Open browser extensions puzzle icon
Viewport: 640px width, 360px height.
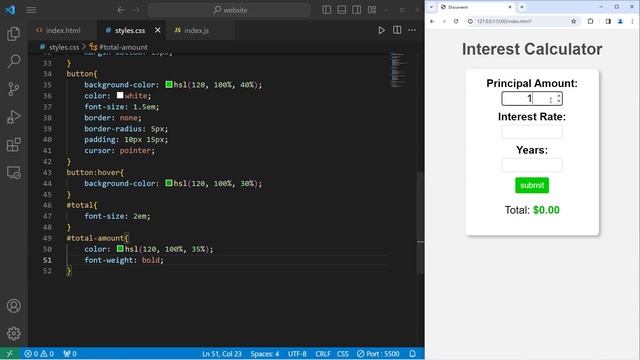[590, 21]
